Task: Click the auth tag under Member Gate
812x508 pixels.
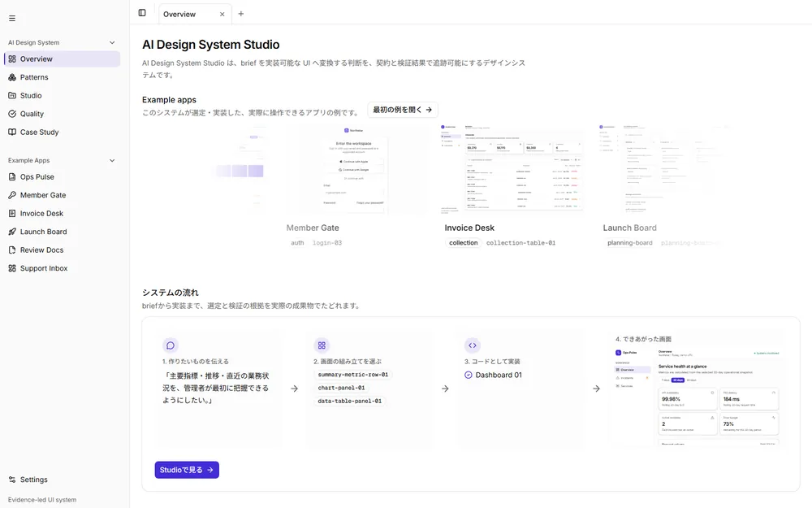Action: pos(297,242)
